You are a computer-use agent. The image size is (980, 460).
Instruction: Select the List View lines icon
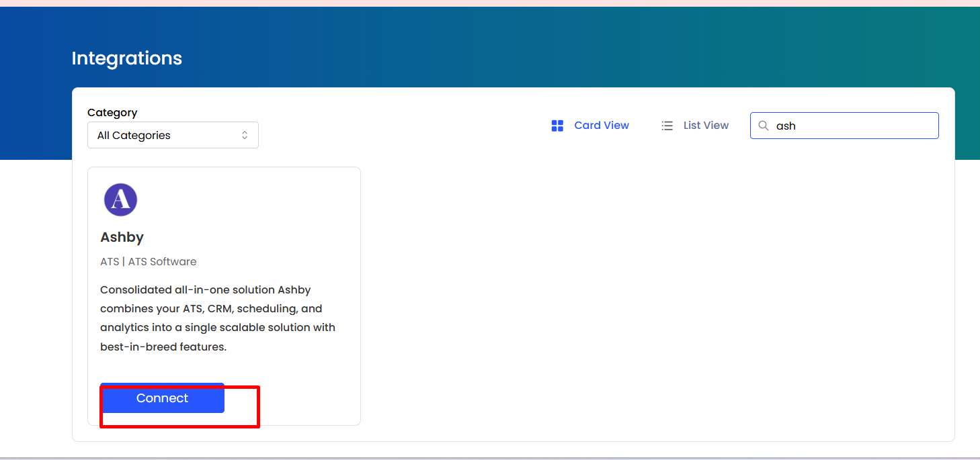click(x=667, y=126)
